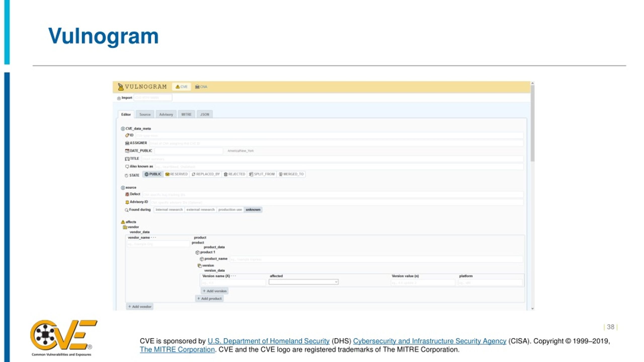Click the STATE clock icon

(127, 175)
